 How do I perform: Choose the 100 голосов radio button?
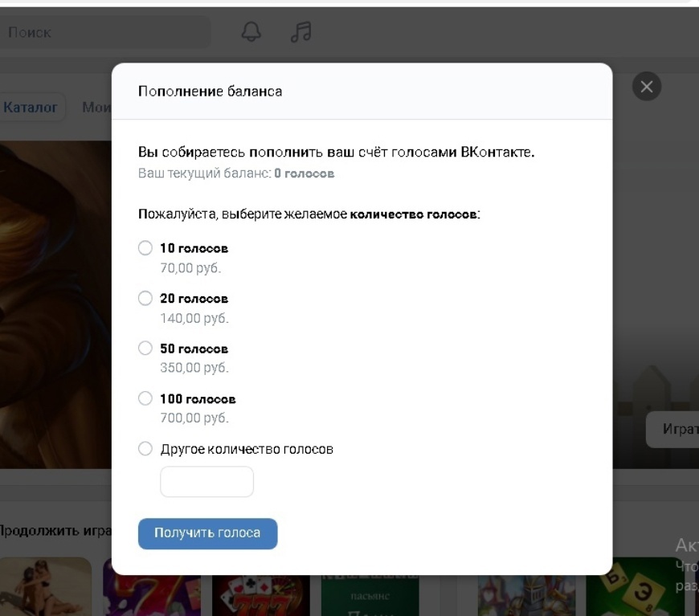145,398
